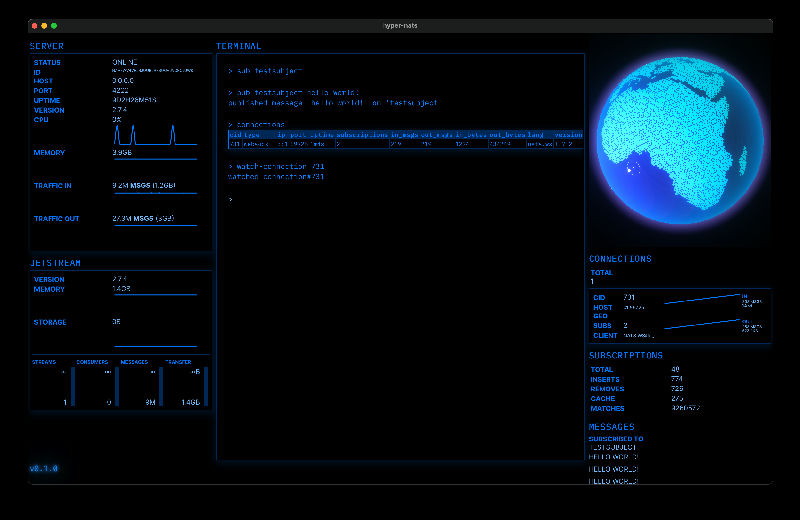Viewport: 800px width, 520px height.
Task: Select the JetStream panel header
Action: coord(55,263)
